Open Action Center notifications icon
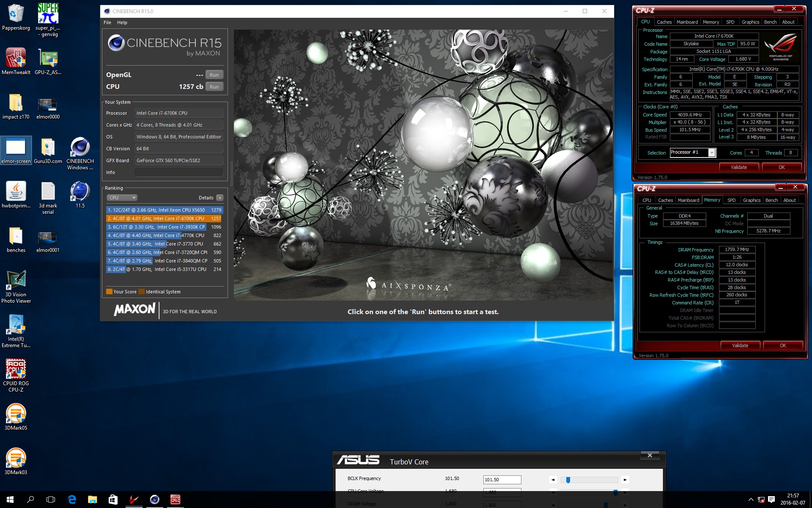Screen dimensions: 812x508 tap(771, 500)
